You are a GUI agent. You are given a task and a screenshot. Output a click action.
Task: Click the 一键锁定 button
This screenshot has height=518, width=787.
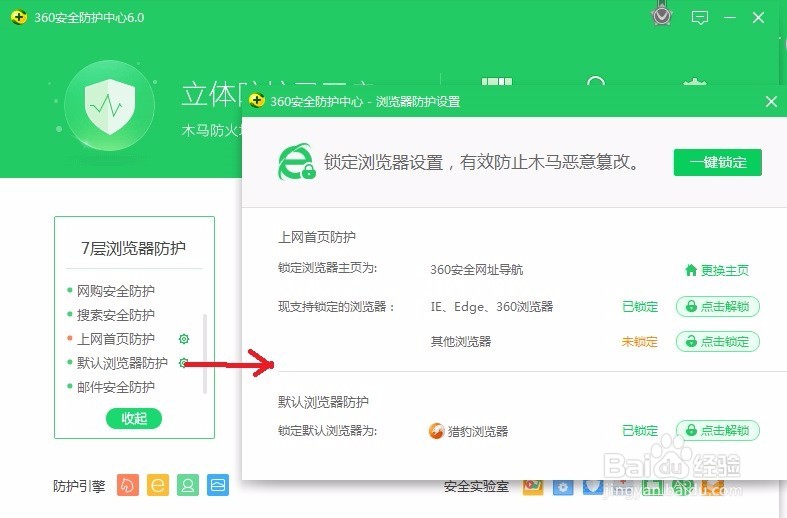point(717,162)
